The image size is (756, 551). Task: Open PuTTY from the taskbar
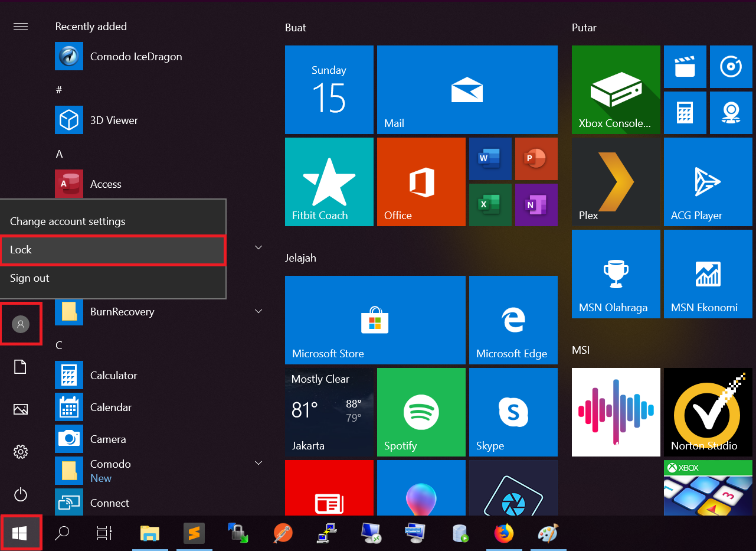(326, 533)
